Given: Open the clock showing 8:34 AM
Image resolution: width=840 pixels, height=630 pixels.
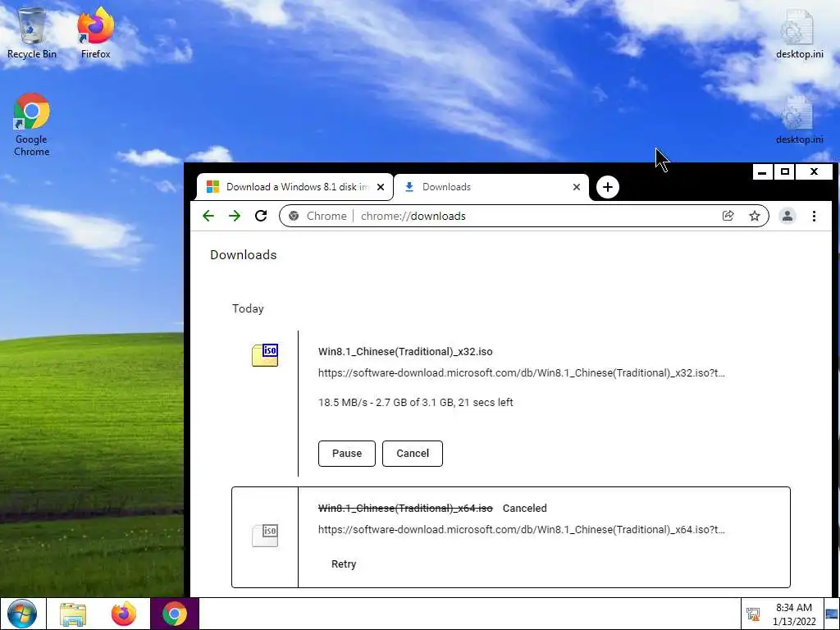Looking at the screenshot, I should [794, 614].
